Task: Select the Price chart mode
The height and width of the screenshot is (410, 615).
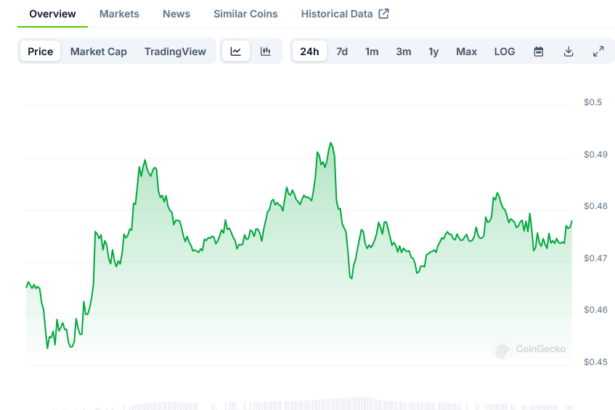Action: click(41, 51)
